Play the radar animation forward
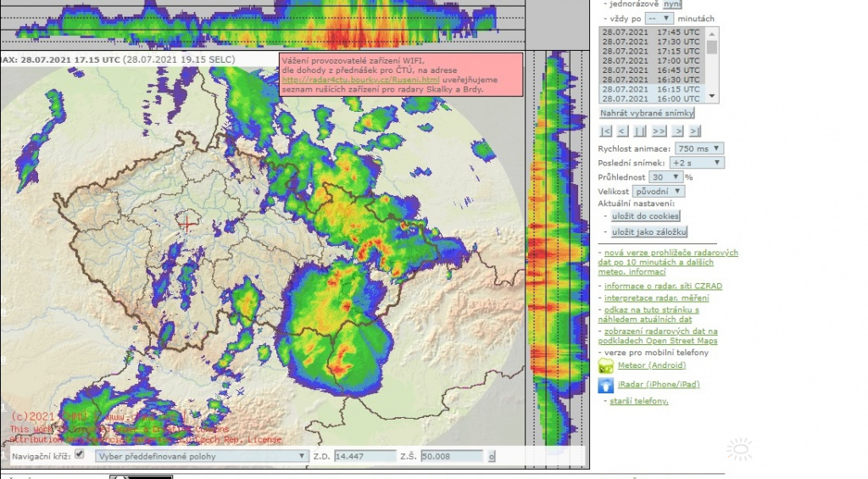This screenshot has width=868, height=479. pyautogui.click(x=659, y=131)
